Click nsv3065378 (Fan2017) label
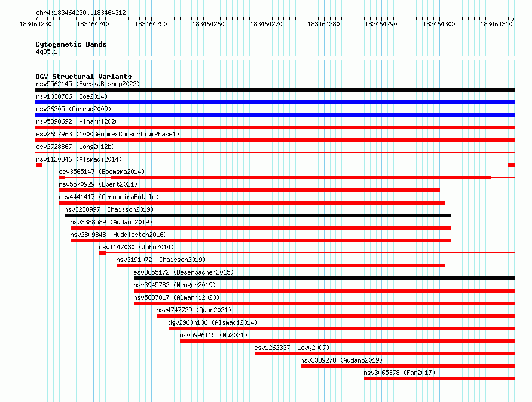532x402 pixels. pos(399,373)
